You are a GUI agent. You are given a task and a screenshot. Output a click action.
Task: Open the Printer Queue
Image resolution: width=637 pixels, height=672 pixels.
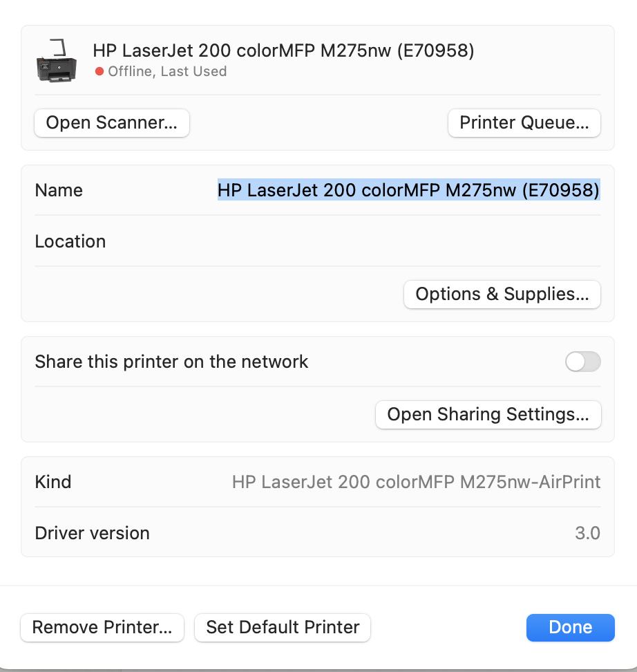tap(524, 123)
